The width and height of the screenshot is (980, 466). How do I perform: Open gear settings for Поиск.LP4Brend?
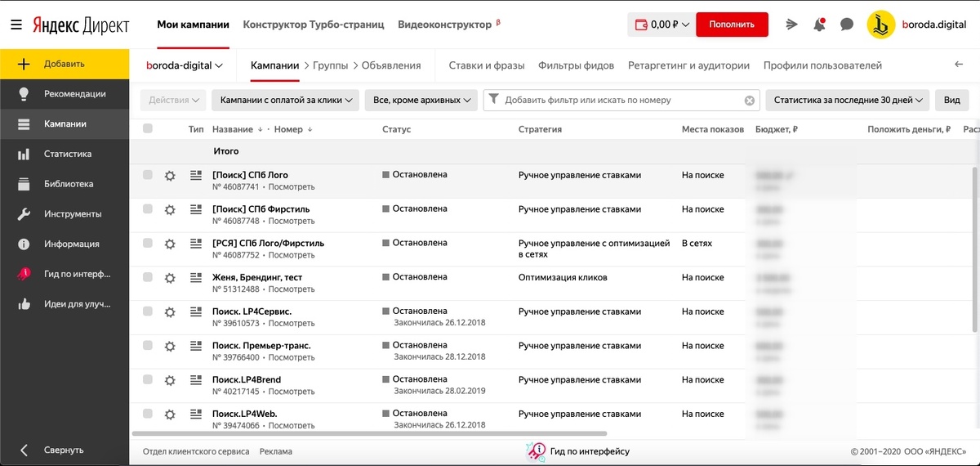point(170,380)
